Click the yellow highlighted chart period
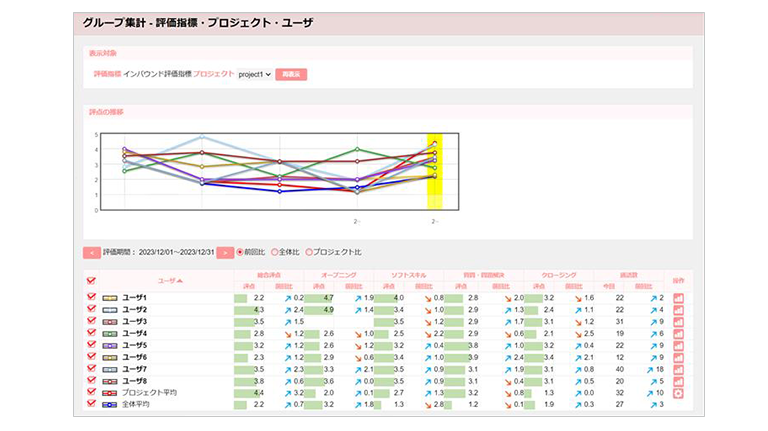The height and width of the screenshot is (431, 768). pyautogui.click(x=434, y=170)
